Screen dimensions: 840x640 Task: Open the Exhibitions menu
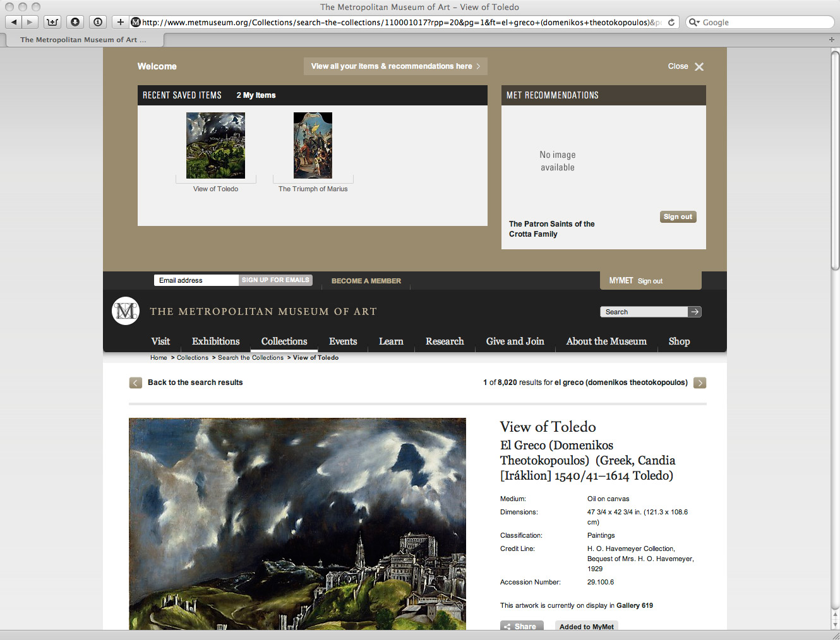(x=216, y=341)
